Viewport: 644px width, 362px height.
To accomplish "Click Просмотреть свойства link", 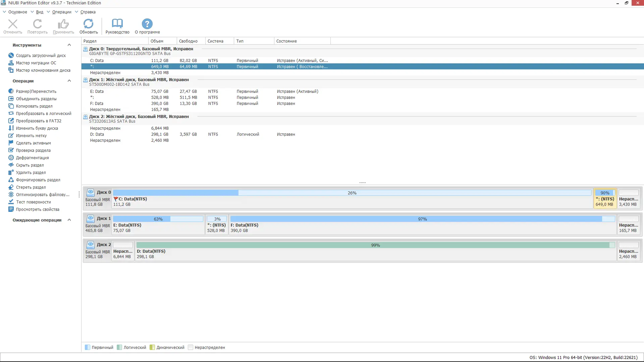I will click(x=38, y=209).
